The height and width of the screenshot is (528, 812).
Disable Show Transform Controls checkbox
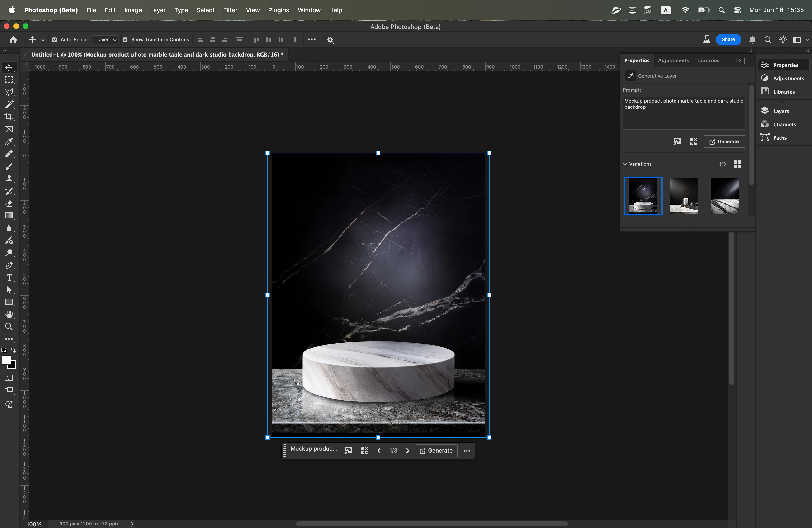point(125,40)
